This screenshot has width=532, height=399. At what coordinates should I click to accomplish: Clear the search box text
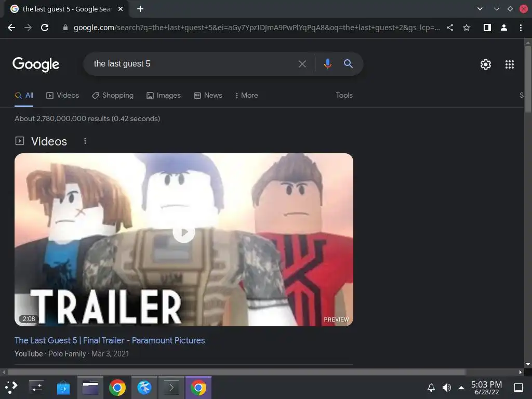tap(302, 64)
